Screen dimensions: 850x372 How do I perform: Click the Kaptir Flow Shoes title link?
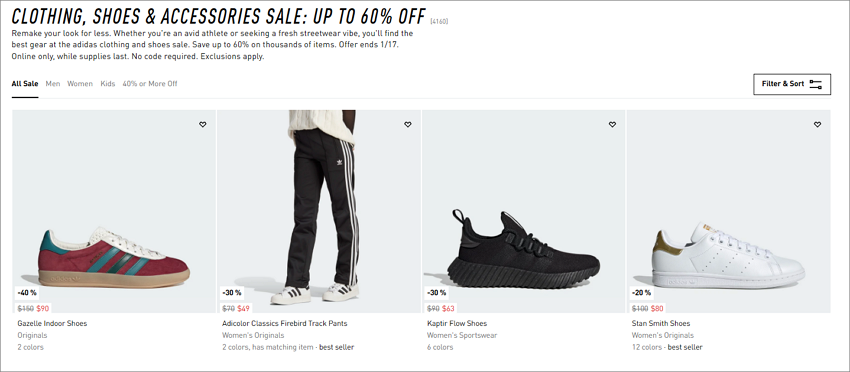point(456,324)
